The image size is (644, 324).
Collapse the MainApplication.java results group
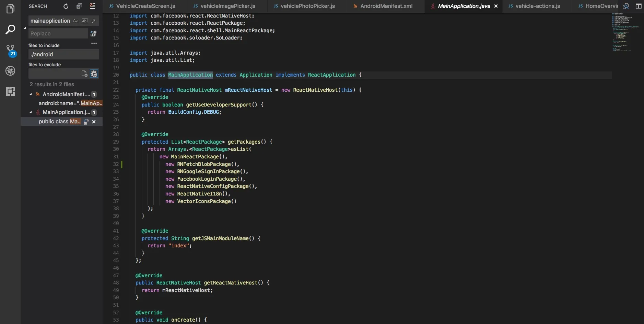tap(31, 112)
